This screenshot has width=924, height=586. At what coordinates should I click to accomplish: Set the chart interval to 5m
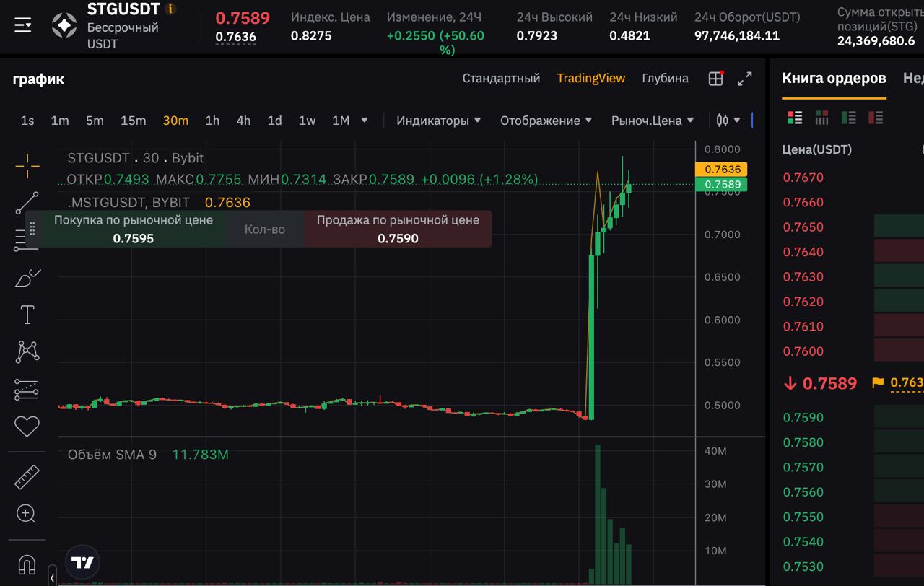click(95, 121)
